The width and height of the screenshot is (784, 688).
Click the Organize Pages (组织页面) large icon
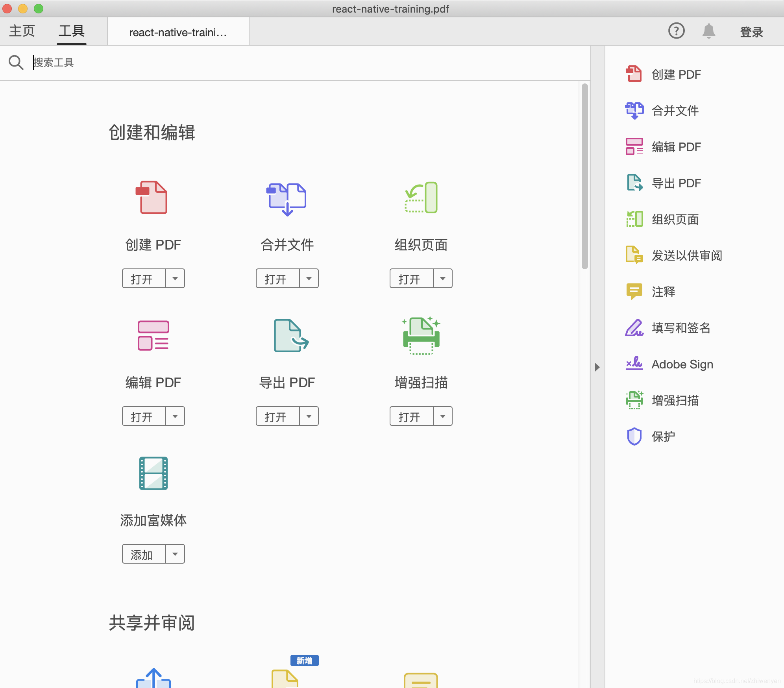(421, 197)
